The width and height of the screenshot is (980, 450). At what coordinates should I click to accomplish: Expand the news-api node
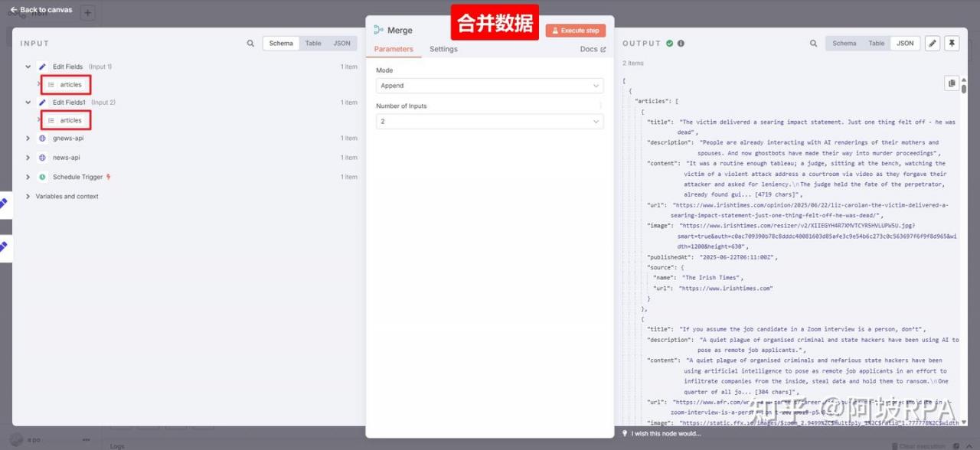[28, 158]
